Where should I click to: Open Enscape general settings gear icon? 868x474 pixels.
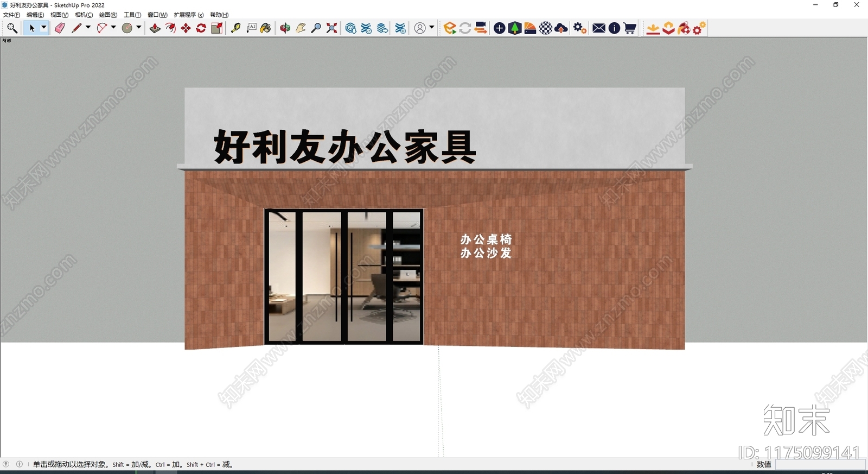tap(580, 28)
